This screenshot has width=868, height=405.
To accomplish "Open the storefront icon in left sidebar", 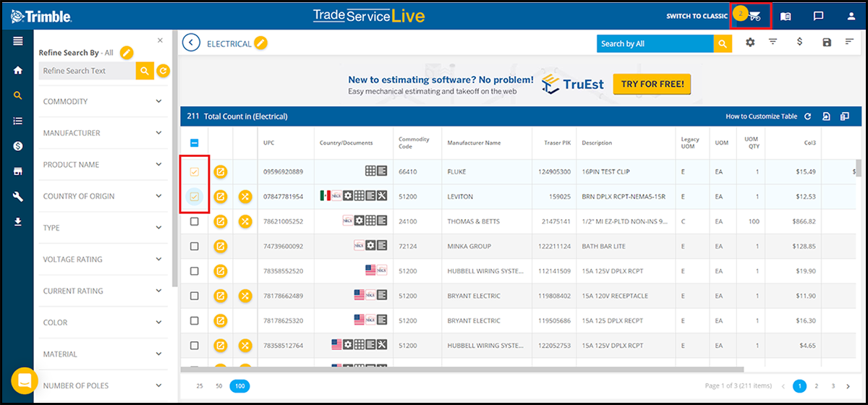I will pos(17,171).
